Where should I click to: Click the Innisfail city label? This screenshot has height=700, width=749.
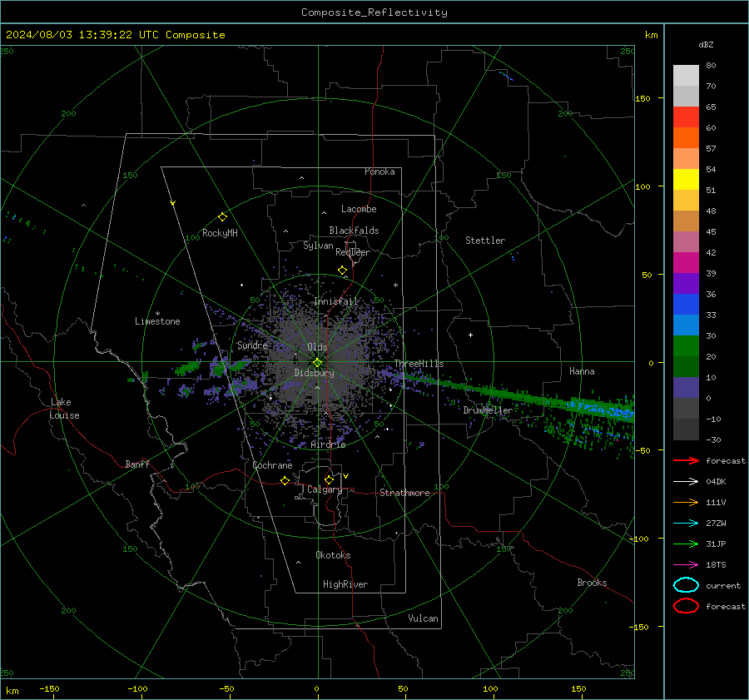(x=335, y=301)
